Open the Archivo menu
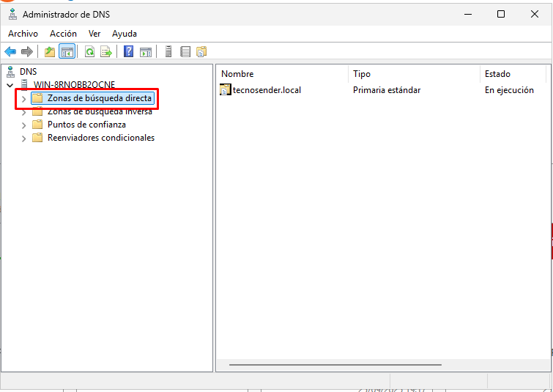Image resolution: width=553 pixels, height=392 pixels. point(23,34)
